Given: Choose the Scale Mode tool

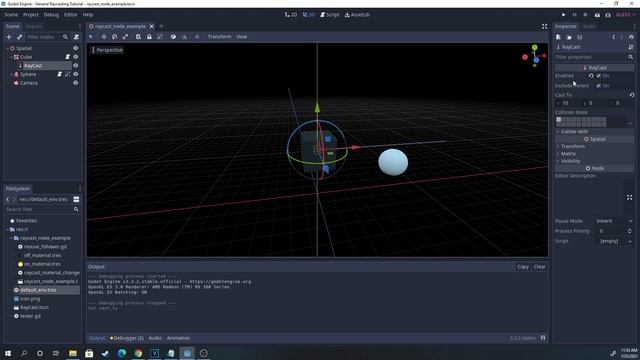Looking at the screenshot, I should click(x=125, y=37).
